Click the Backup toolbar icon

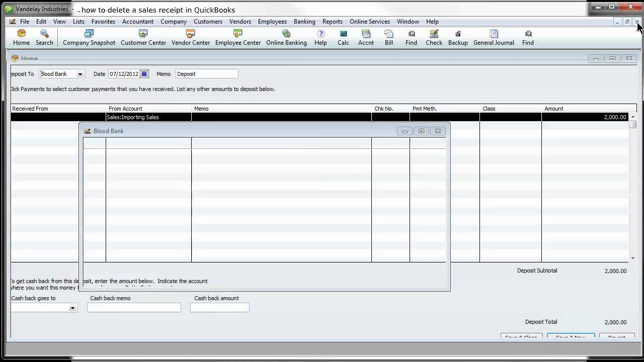pos(458,37)
